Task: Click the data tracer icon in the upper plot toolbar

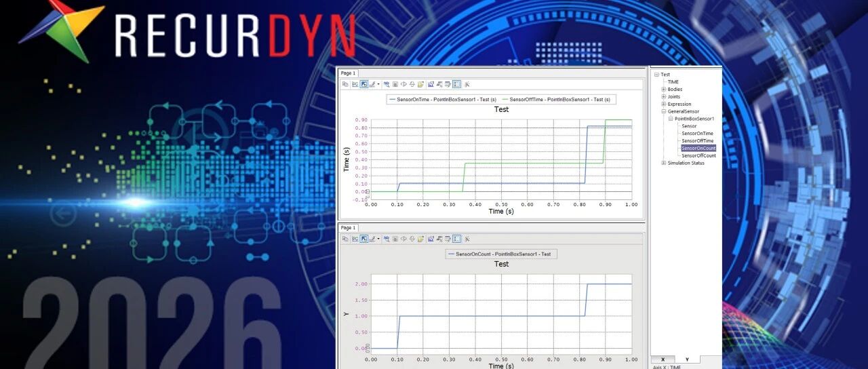Action: [439, 84]
